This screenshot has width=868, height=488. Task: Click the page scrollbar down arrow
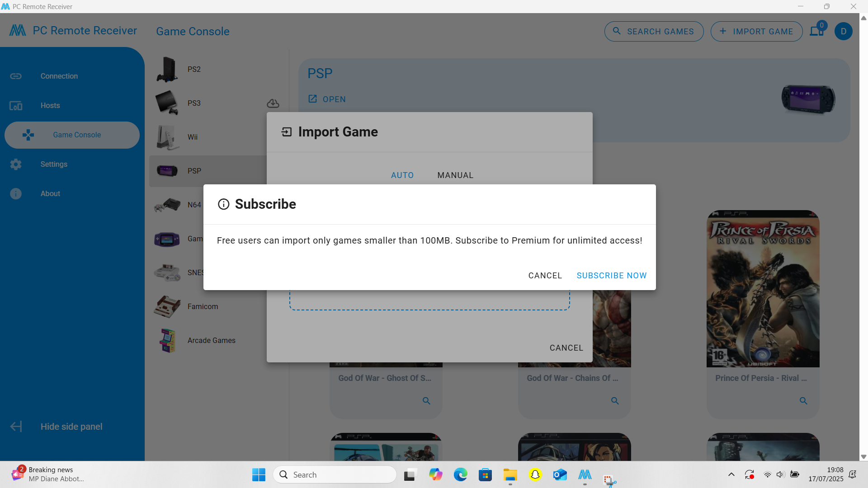click(x=863, y=457)
